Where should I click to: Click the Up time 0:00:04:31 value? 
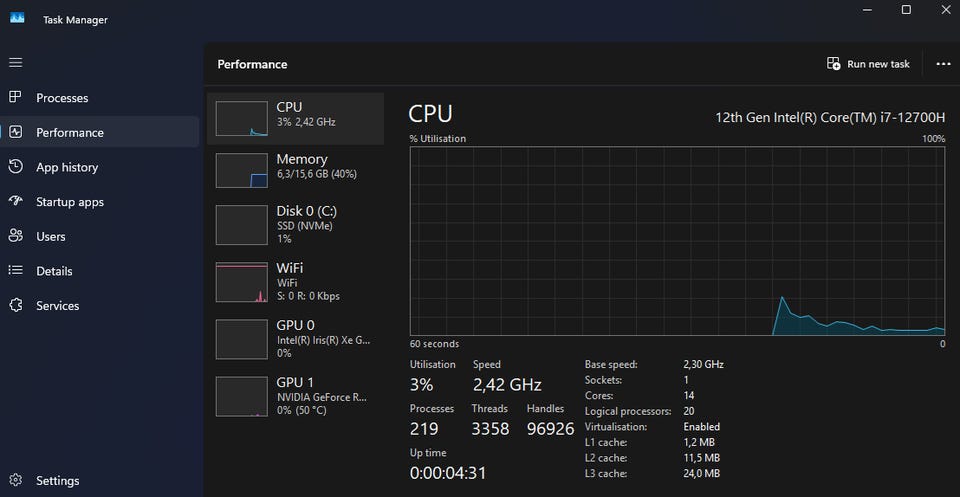point(448,473)
